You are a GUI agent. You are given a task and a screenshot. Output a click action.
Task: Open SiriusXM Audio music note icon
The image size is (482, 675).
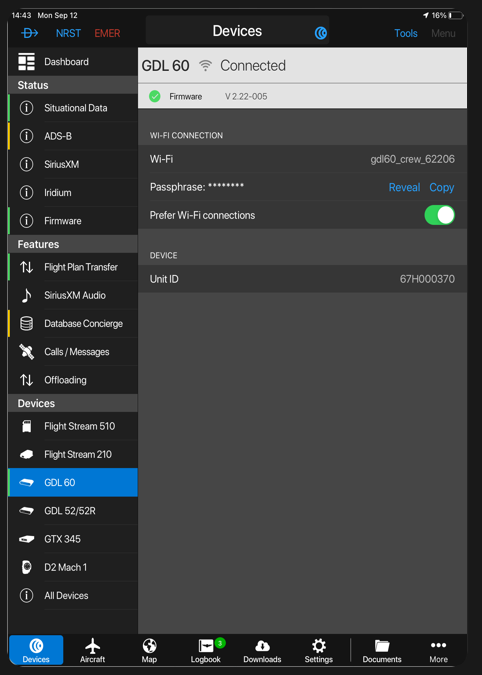pos(27,295)
